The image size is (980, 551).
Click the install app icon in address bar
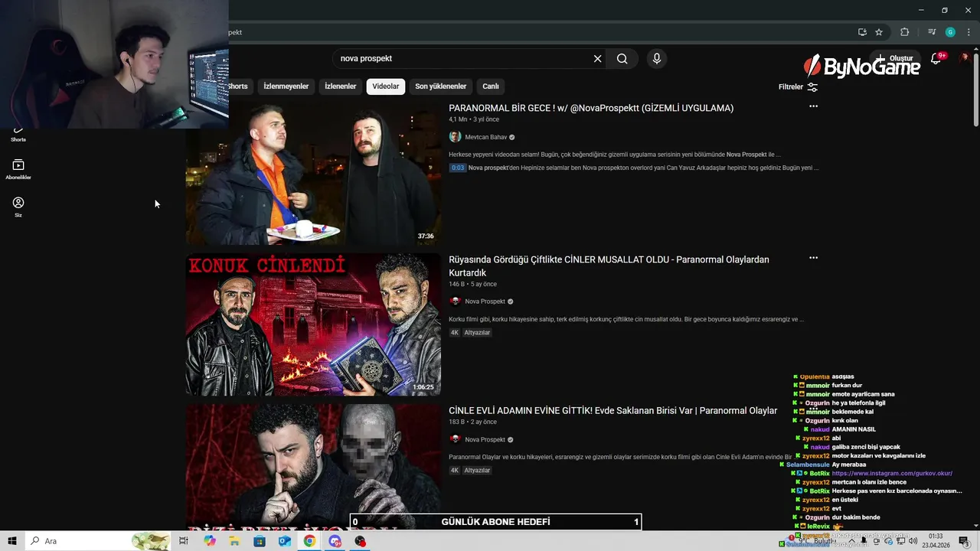click(x=862, y=32)
